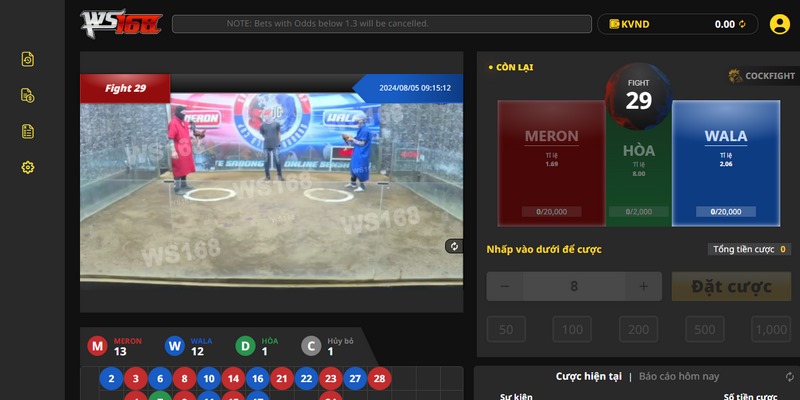800x400 pixels.
Task: Decrease bet amount with minus button
Action: point(505,287)
